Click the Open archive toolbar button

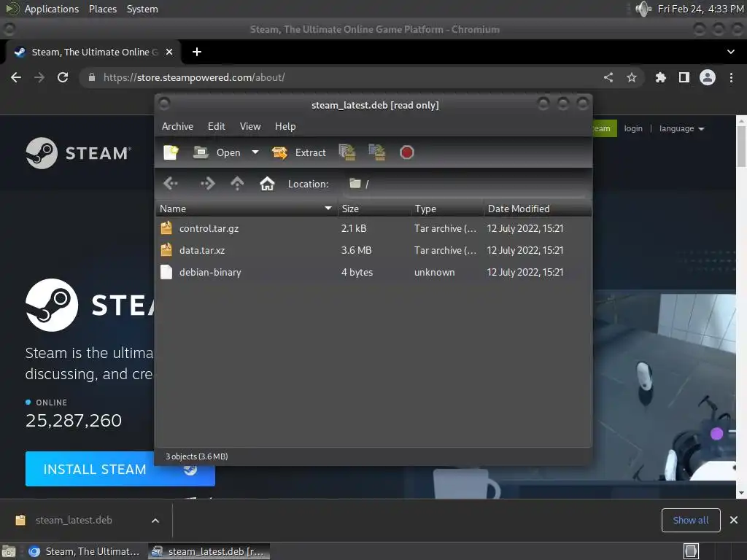[217, 152]
